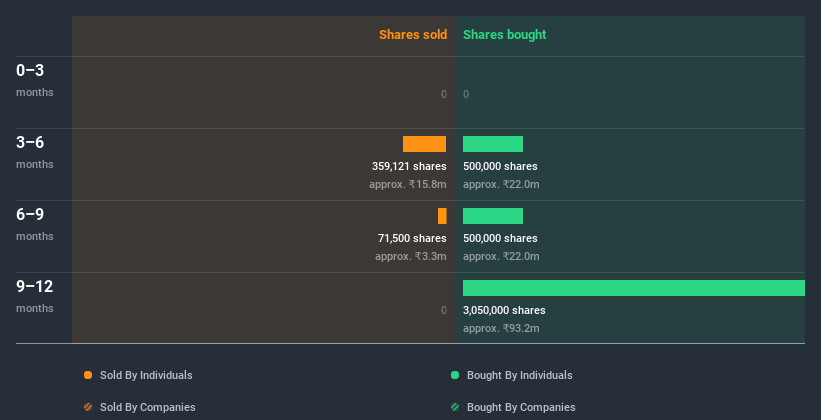
Task: Click the 6–9 months row label
Action: 35,224
